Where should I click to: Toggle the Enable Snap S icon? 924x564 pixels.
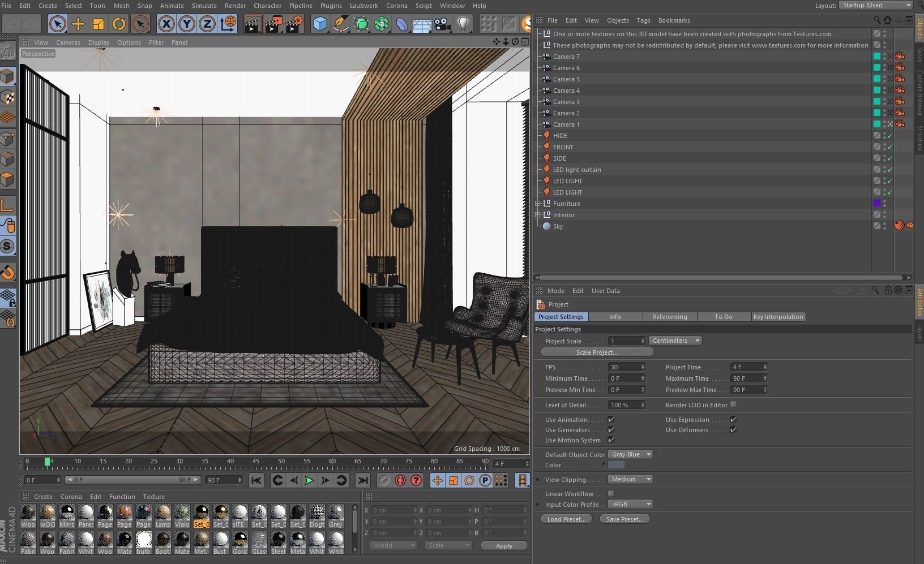point(8,246)
